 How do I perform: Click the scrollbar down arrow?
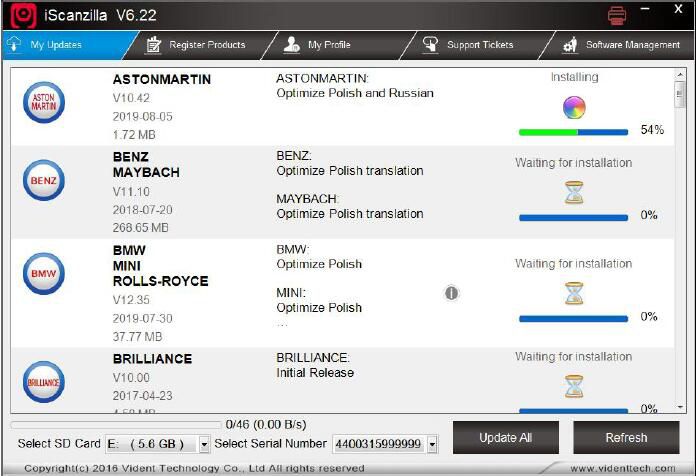tap(679, 407)
